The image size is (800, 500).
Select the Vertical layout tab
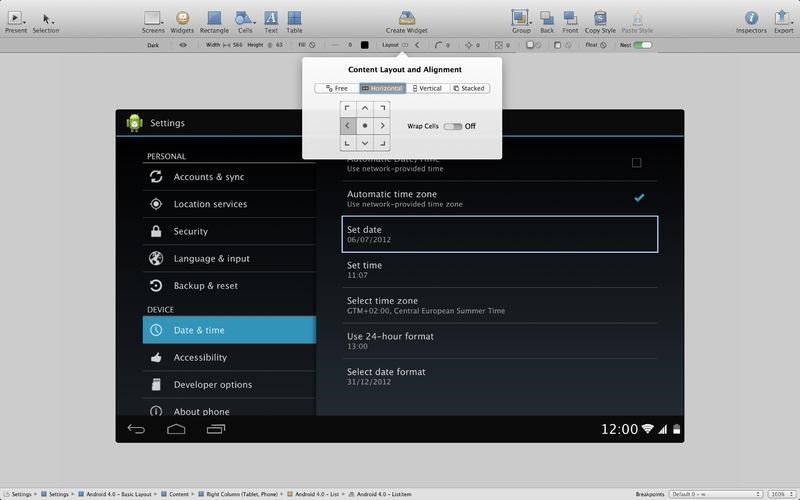tap(428, 88)
